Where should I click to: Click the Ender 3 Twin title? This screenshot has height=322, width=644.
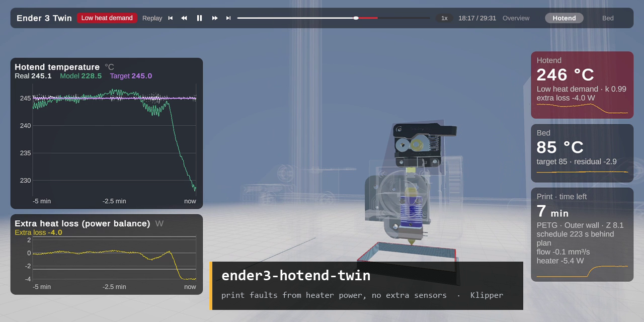tap(44, 18)
